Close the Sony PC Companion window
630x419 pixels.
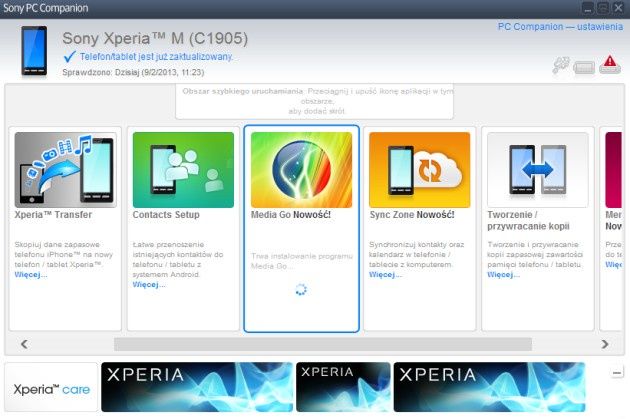618,8
